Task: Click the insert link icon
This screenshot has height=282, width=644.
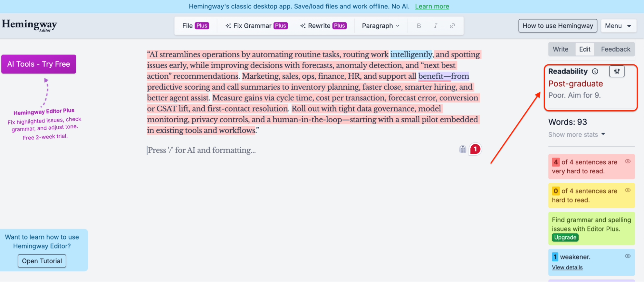Action: 452,26
